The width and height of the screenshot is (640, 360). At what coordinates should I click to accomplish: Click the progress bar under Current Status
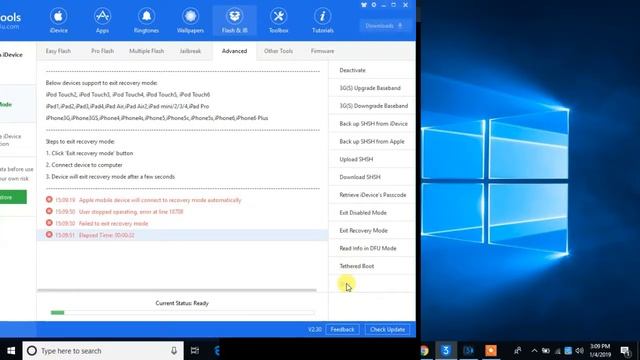(x=182, y=313)
